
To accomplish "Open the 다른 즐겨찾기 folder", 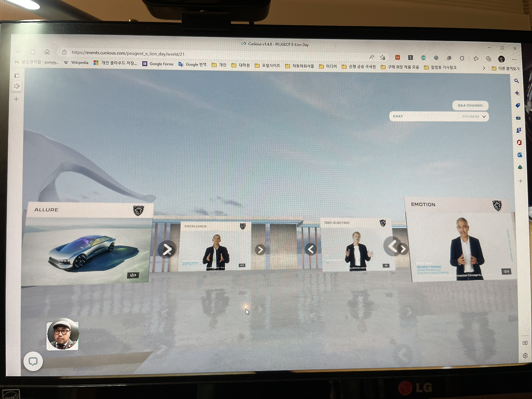I will pos(505,69).
